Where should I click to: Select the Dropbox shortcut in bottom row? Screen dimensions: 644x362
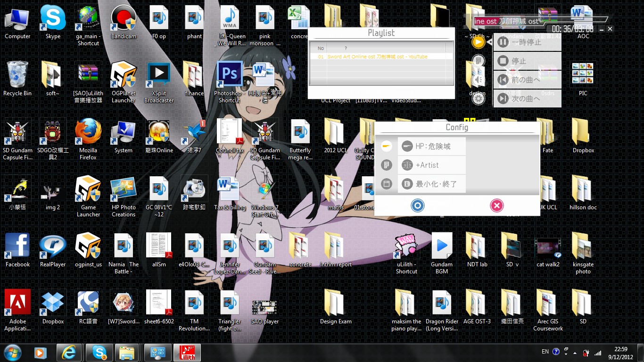(53, 307)
